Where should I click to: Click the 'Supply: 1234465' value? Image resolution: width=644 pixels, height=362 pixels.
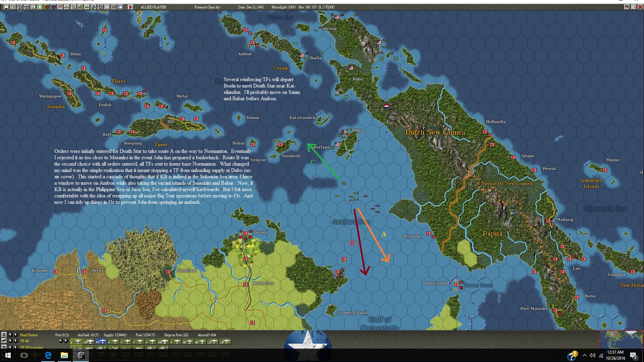115,335
